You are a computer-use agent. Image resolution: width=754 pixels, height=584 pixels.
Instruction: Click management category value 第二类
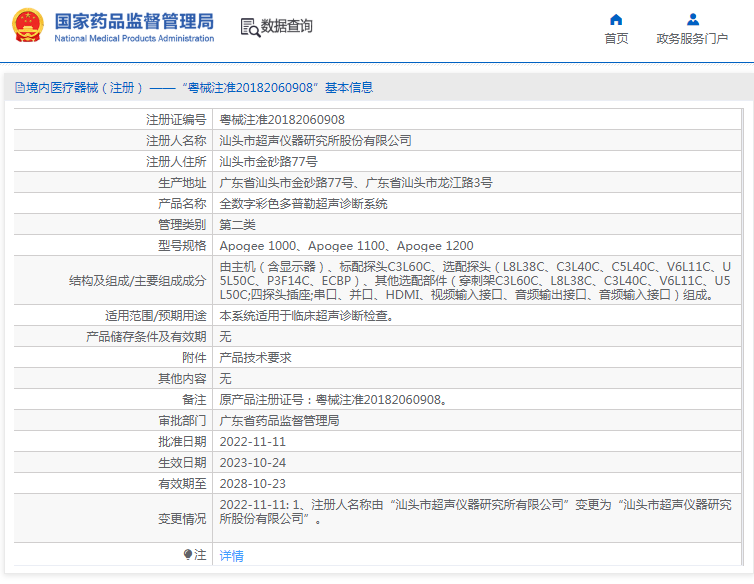pos(238,225)
